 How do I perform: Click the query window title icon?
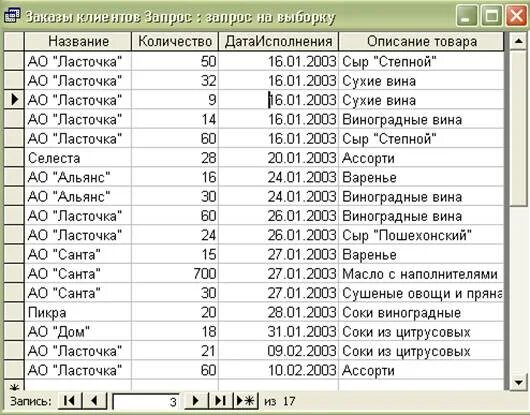pyautogui.click(x=12, y=16)
